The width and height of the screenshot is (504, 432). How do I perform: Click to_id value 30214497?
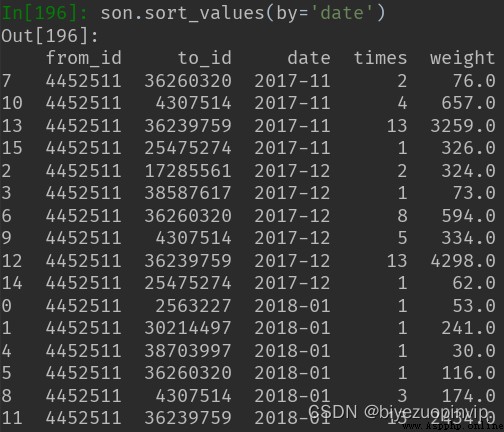coord(188,328)
